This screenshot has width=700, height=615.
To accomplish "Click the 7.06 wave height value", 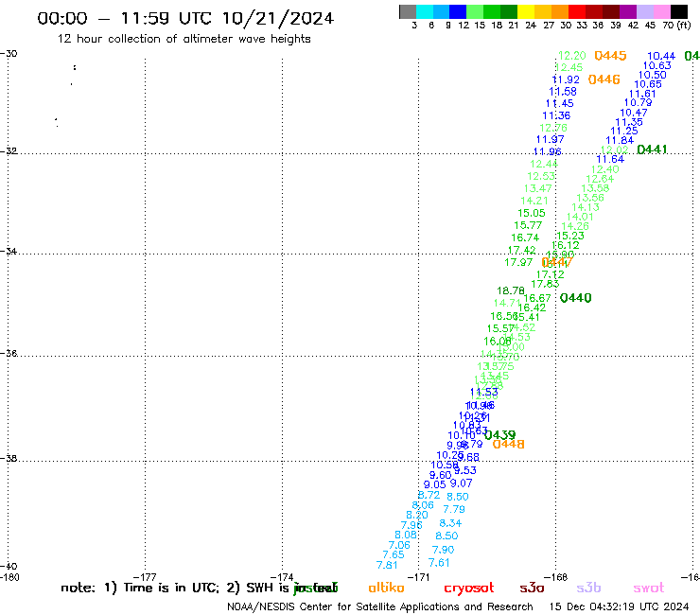I will pos(399,545).
